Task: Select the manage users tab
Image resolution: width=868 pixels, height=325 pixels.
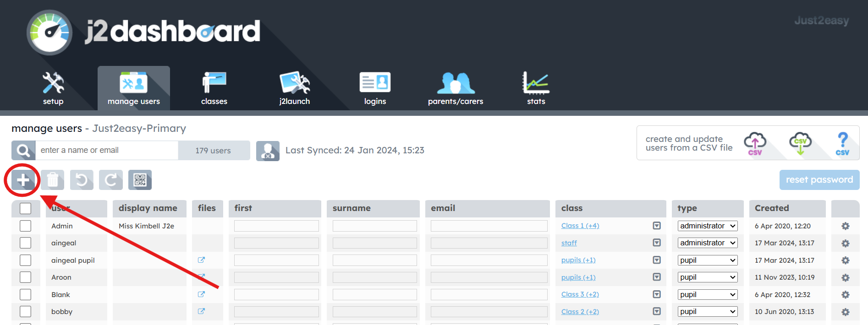Action: (134, 89)
